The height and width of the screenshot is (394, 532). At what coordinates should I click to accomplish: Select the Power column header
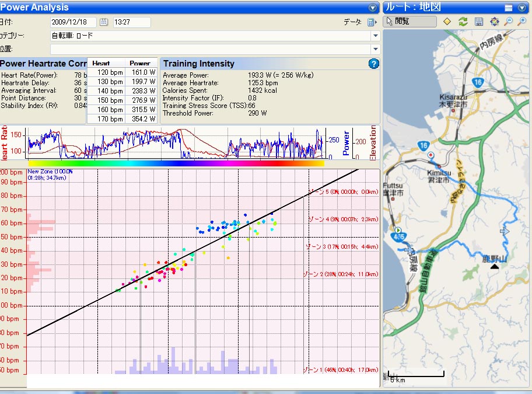coord(141,63)
